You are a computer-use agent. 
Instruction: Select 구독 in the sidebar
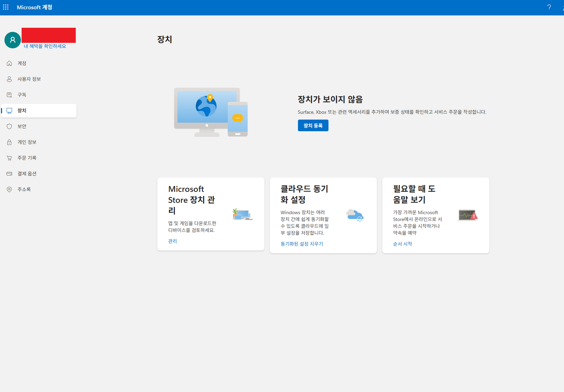pos(39,95)
